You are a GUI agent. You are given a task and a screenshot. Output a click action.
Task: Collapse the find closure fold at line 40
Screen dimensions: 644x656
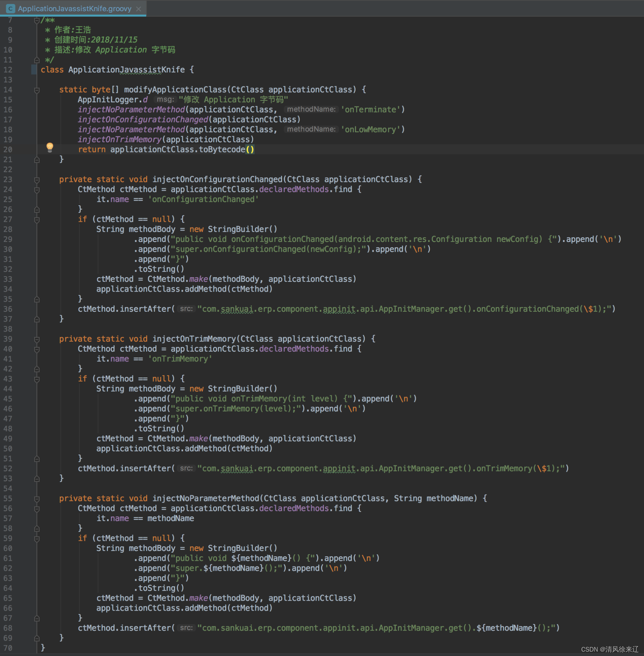pos(37,349)
